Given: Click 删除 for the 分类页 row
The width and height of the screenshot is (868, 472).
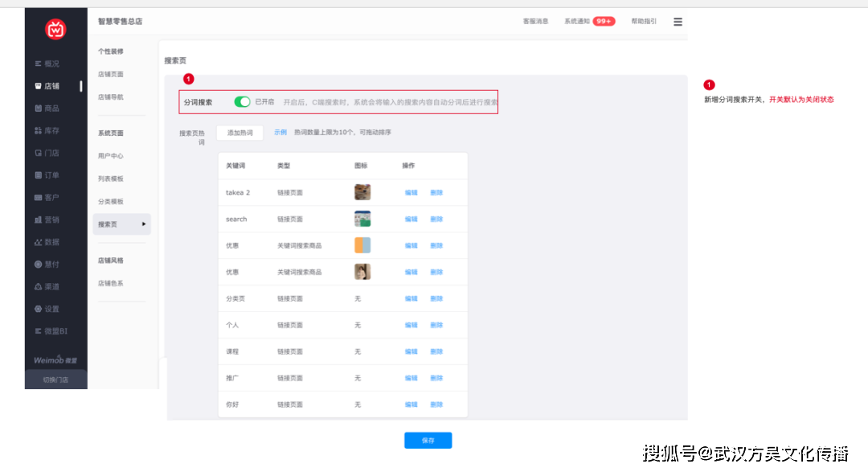Looking at the screenshot, I should pos(436,298).
